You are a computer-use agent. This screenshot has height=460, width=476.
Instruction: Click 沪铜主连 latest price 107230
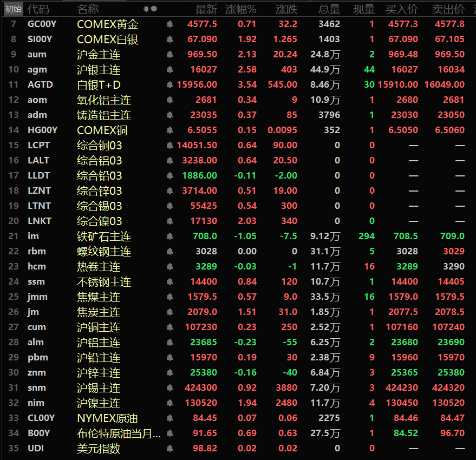pyautogui.click(x=201, y=327)
